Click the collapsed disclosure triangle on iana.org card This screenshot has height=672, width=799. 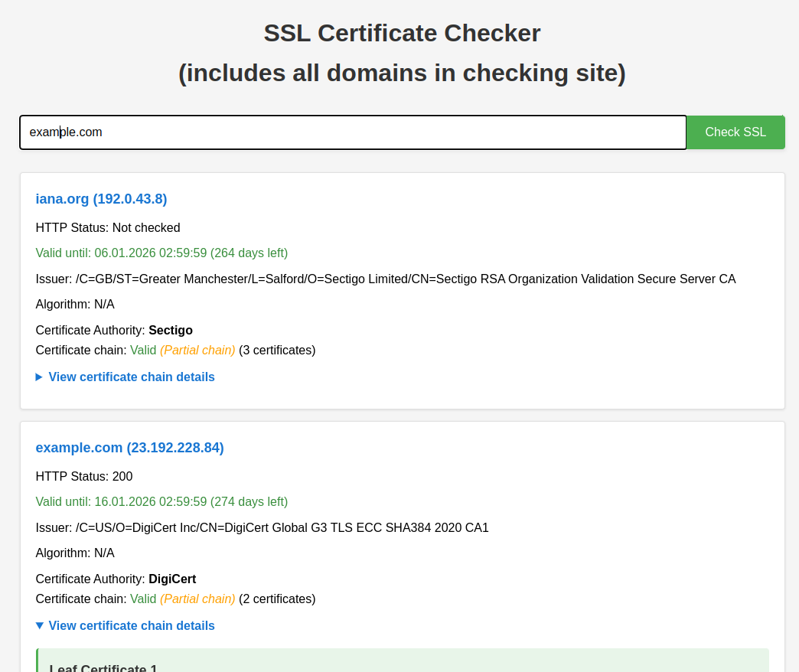click(39, 377)
